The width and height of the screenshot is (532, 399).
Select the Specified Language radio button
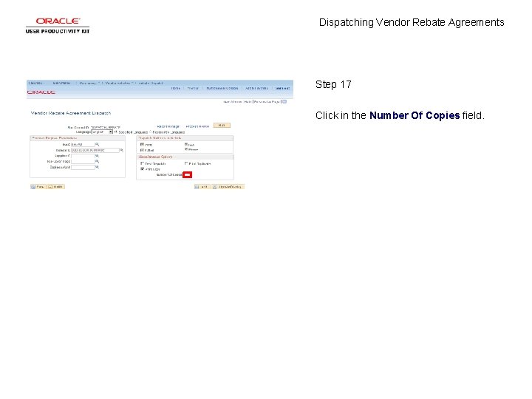[x=116, y=132]
